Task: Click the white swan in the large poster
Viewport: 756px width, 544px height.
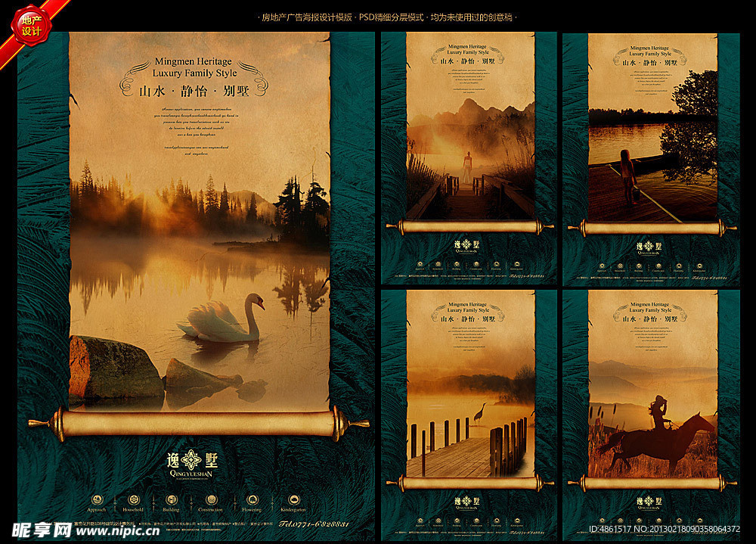Action: (x=223, y=319)
